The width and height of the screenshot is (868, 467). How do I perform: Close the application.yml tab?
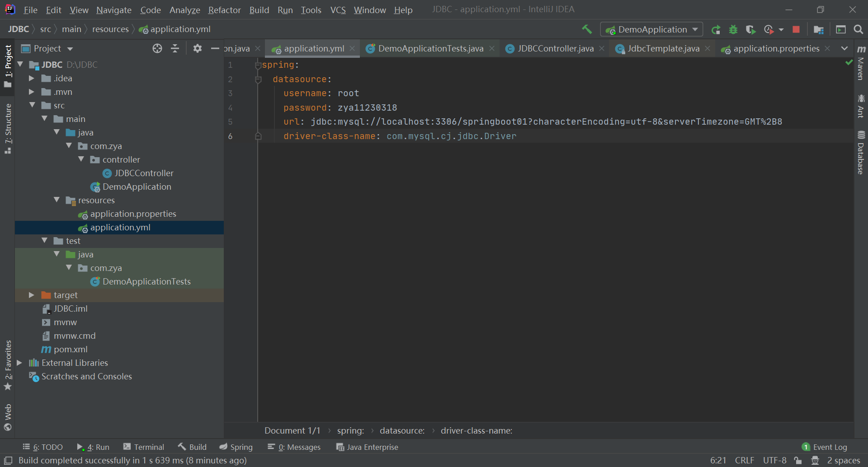pos(352,48)
